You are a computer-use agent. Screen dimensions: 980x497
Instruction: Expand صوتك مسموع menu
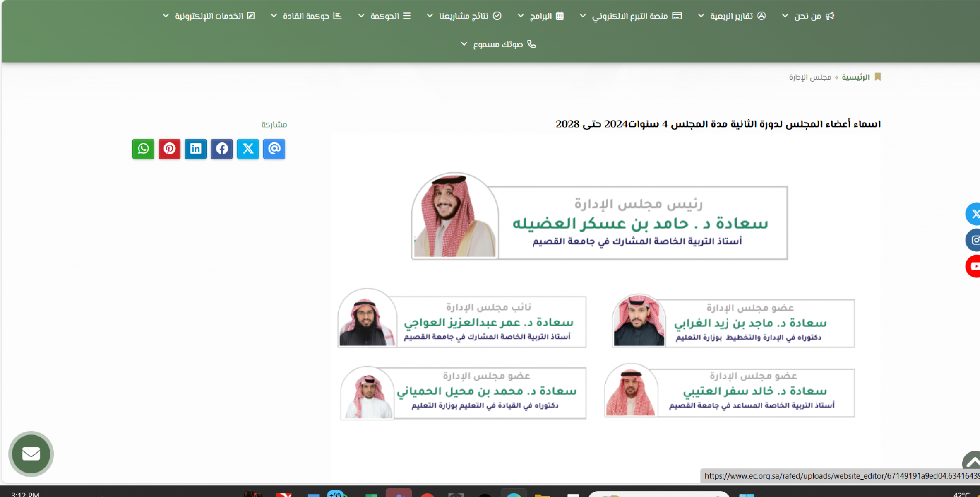(498, 44)
